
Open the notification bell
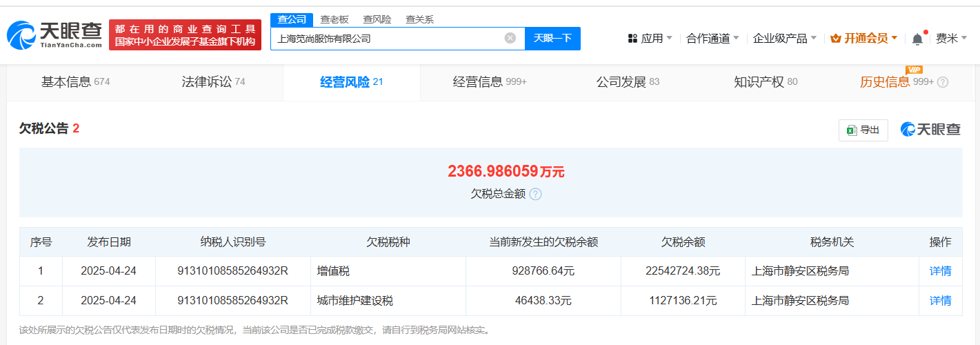coord(917,39)
